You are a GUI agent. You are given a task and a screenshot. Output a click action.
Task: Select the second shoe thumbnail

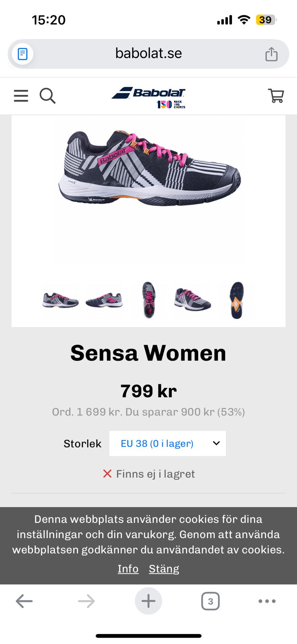(x=104, y=301)
